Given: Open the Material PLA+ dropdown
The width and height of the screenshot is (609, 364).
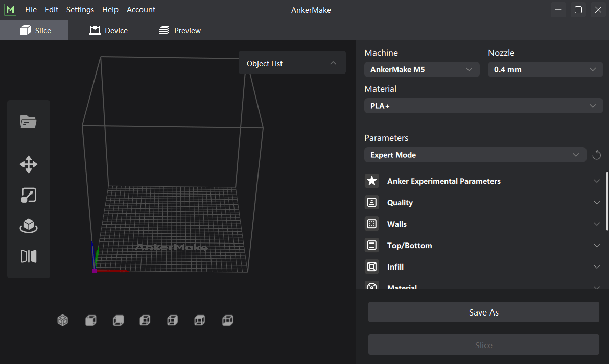Looking at the screenshot, I should pyautogui.click(x=483, y=106).
